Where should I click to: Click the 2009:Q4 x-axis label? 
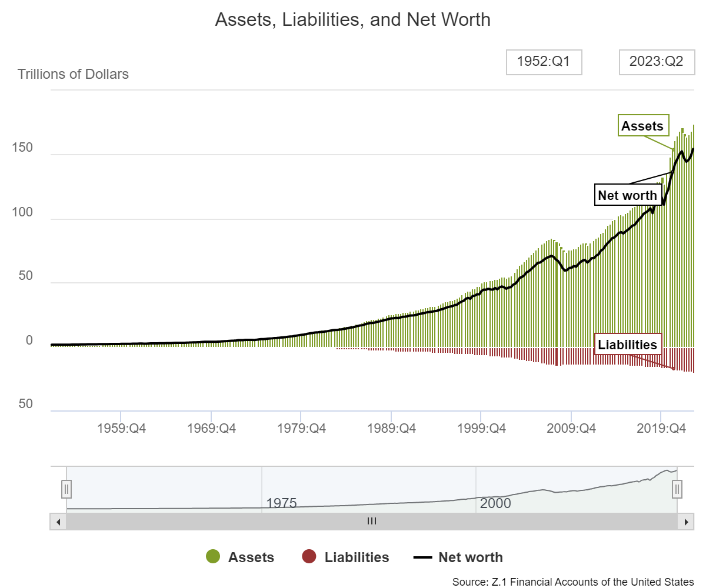[x=571, y=429]
